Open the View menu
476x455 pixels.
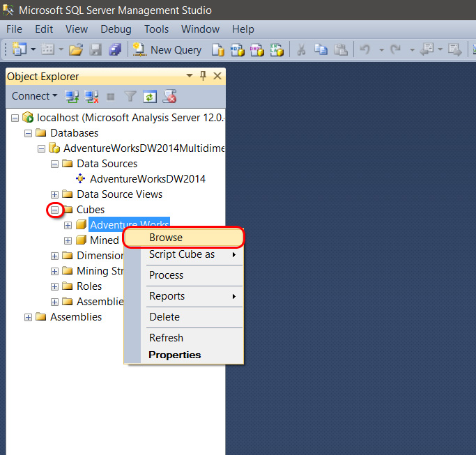pyautogui.click(x=77, y=29)
